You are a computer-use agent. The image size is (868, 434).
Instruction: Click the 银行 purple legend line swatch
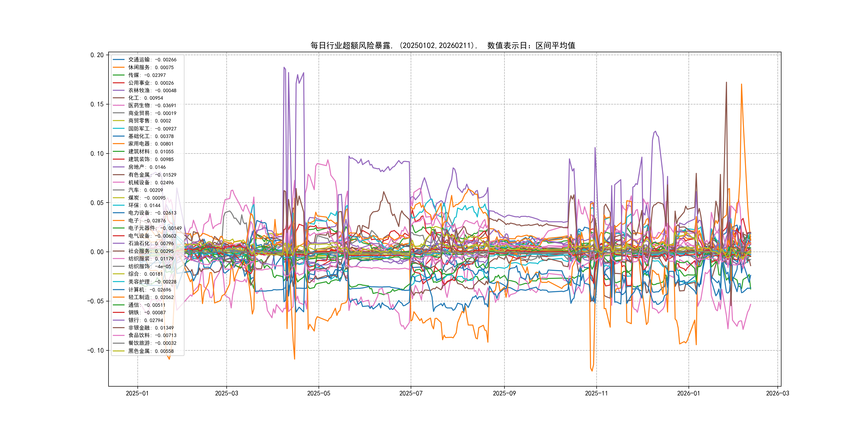[x=119, y=320]
